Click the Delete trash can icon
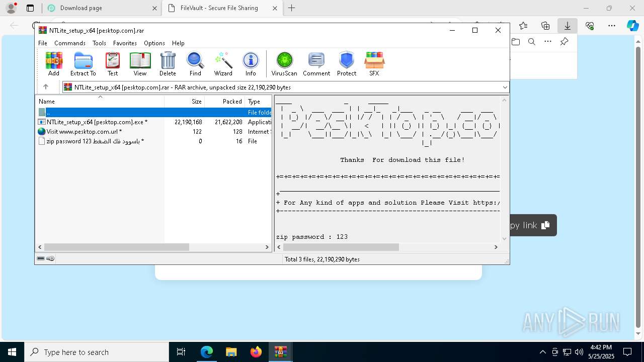Image resolution: width=644 pixels, height=362 pixels. point(168,64)
